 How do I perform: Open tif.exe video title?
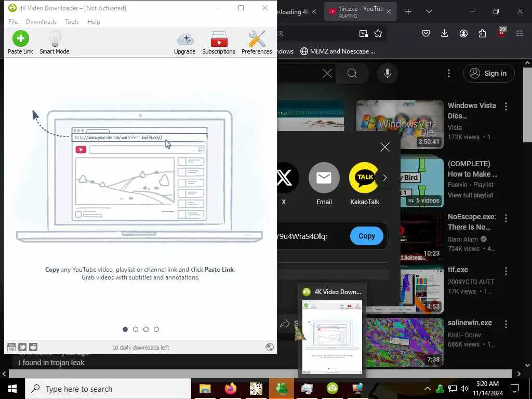click(458, 270)
